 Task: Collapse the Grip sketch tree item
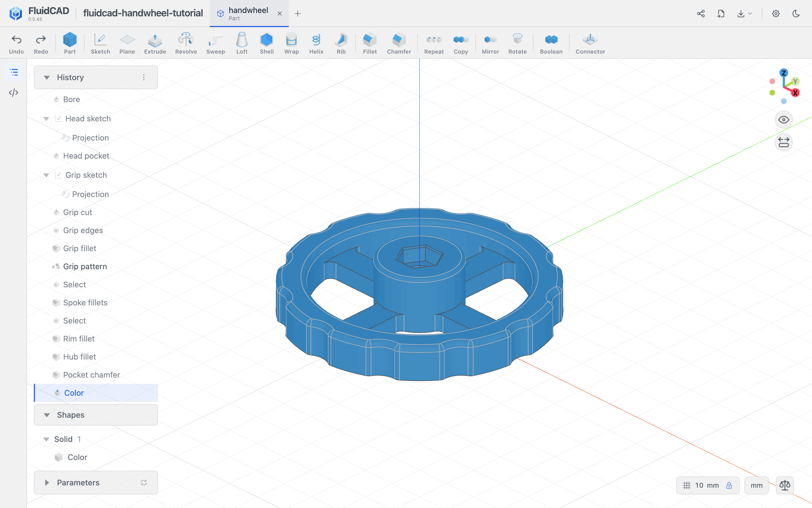[46, 175]
